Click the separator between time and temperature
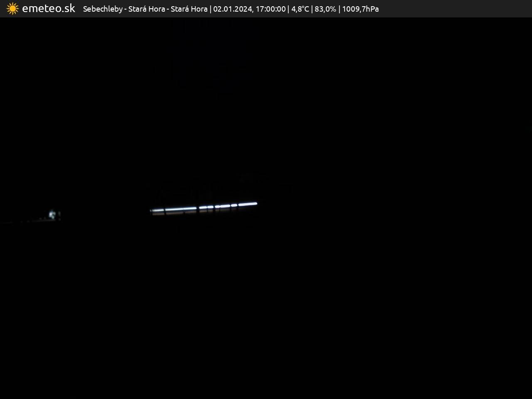This screenshot has height=399, width=532. pyautogui.click(x=288, y=9)
